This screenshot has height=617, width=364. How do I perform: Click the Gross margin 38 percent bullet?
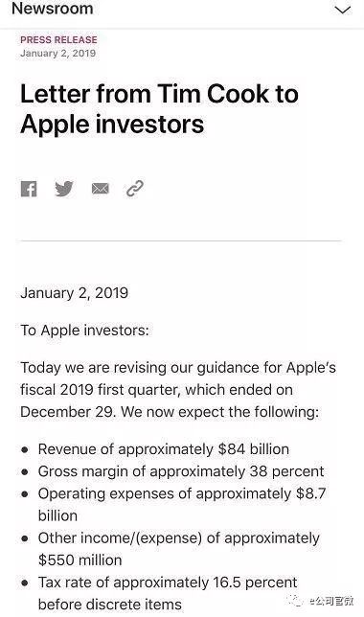click(x=181, y=471)
